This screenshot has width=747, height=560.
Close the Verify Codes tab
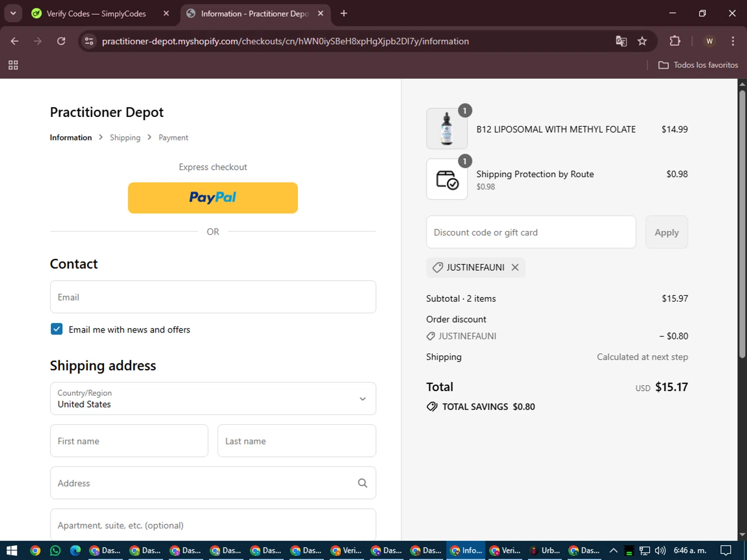coord(166,13)
